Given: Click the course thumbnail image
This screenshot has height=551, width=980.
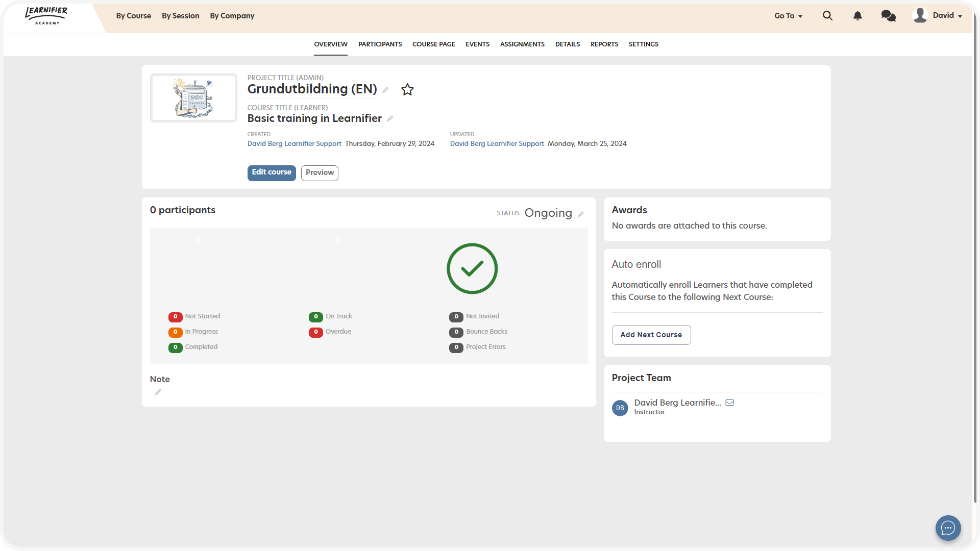Looking at the screenshot, I should (x=193, y=98).
